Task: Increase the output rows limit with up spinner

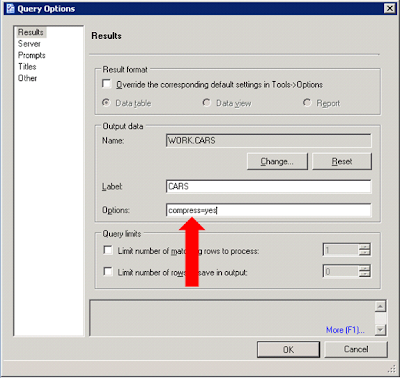Action: (x=365, y=268)
